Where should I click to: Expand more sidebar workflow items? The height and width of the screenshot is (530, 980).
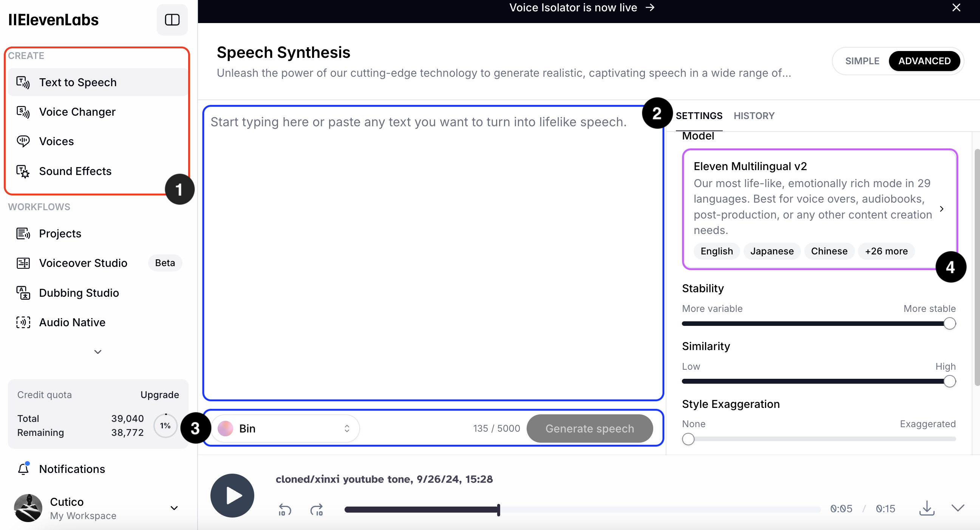pos(98,352)
